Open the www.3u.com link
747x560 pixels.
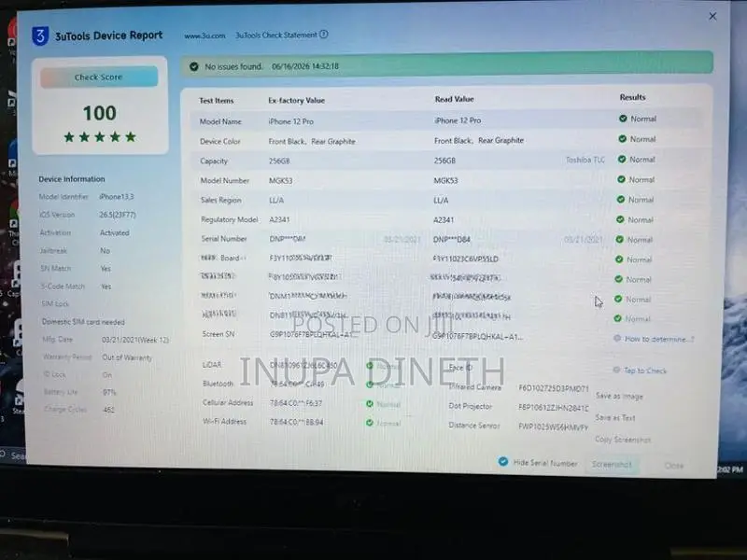204,35
